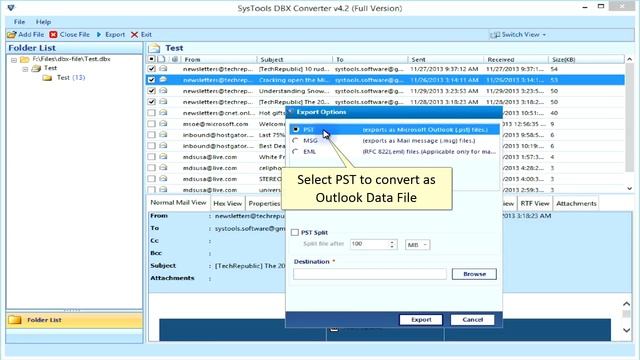Click the Test (13) folder icon

pos(47,78)
